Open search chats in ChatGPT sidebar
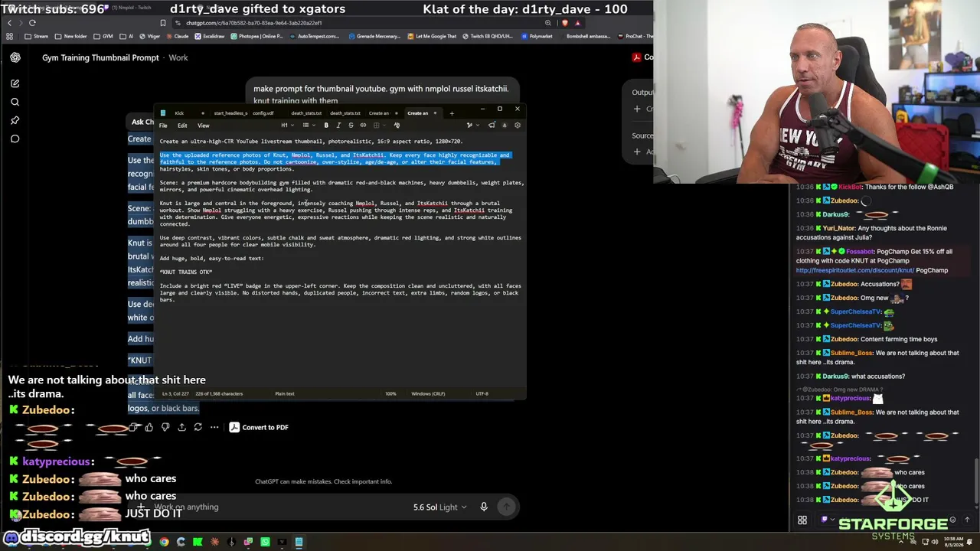The width and height of the screenshot is (980, 551). tap(15, 102)
